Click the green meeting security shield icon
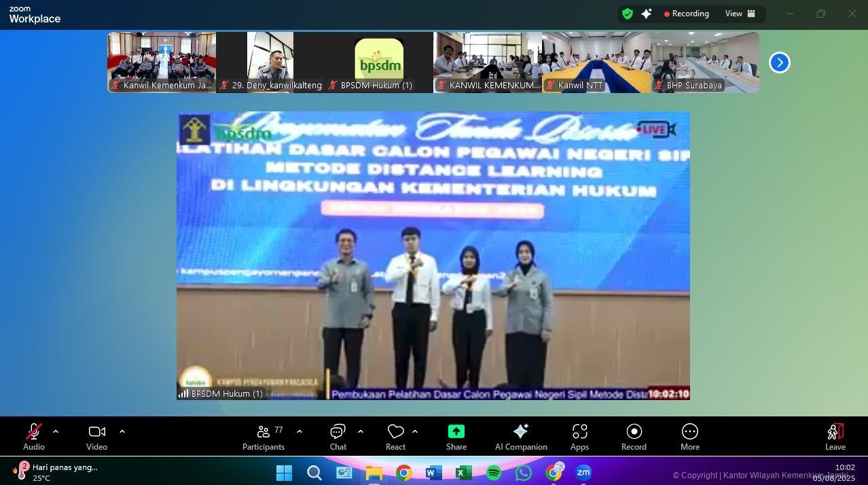 (x=626, y=14)
